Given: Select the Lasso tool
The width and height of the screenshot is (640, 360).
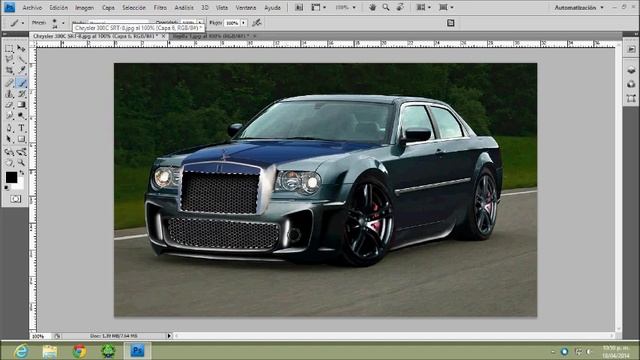Looking at the screenshot, I should tap(9, 60).
